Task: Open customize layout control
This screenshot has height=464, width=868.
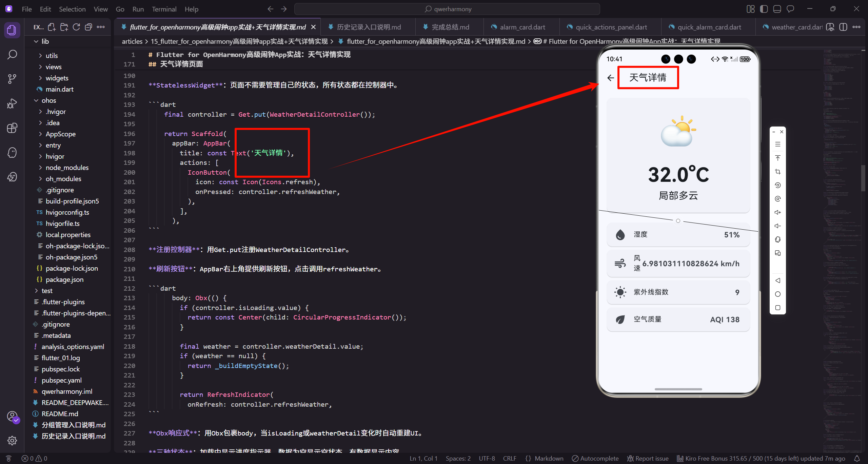Action: 751,9
